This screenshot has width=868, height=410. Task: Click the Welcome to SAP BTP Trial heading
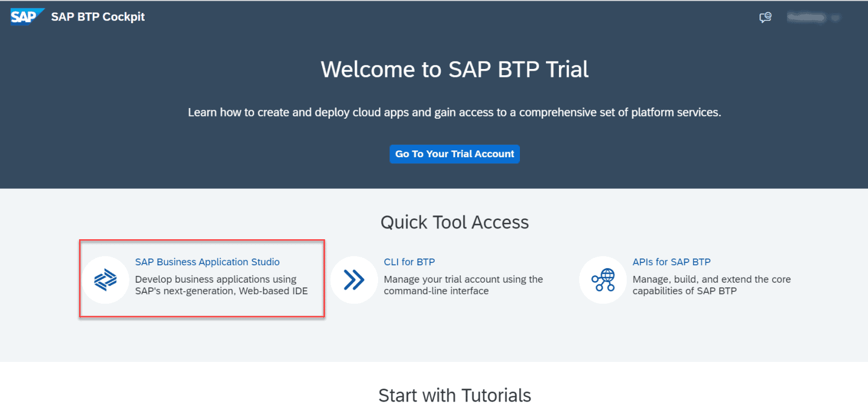(x=454, y=70)
